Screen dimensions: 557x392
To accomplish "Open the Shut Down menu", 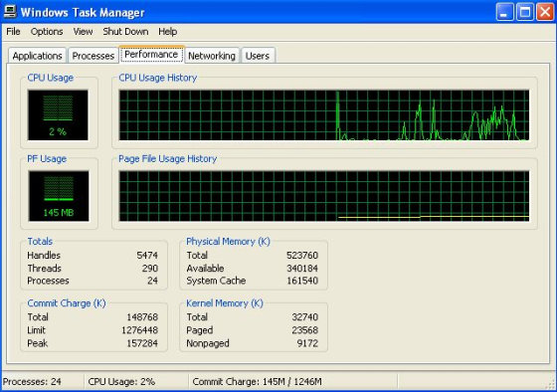I will 125,32.
